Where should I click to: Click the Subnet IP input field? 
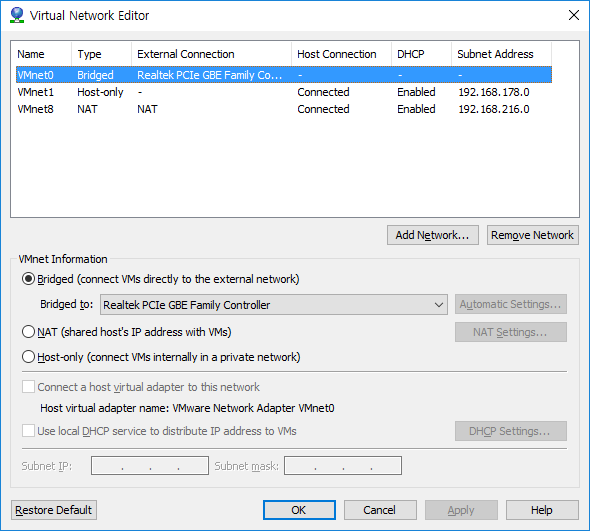click(150, 466)
